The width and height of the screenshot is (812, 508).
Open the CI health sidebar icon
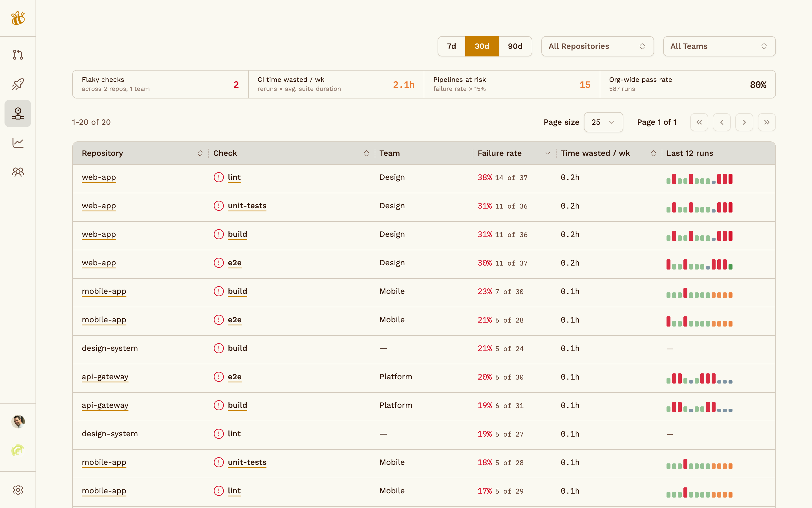pyautogui.click(x=18, y=113)
